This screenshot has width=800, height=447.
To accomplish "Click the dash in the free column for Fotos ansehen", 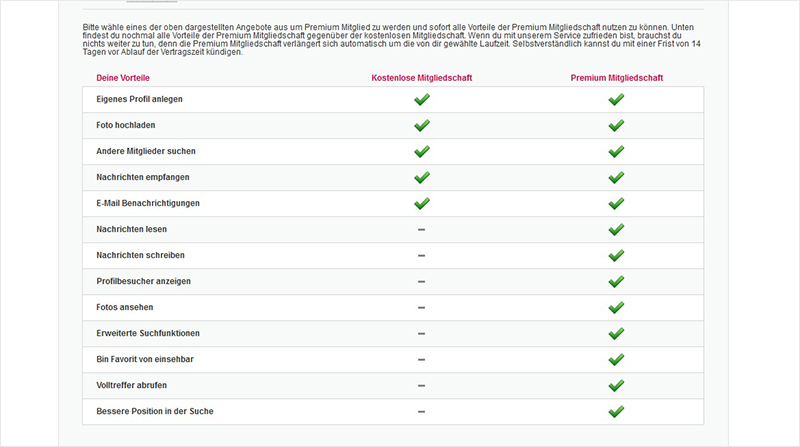I will click(x=421, y=307).
